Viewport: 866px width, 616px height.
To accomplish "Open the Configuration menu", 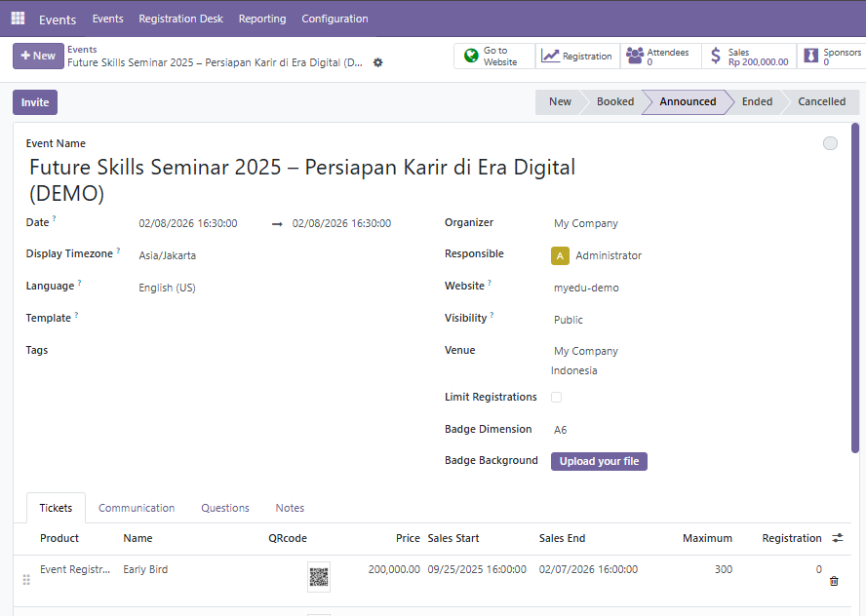I will [335, 19].
